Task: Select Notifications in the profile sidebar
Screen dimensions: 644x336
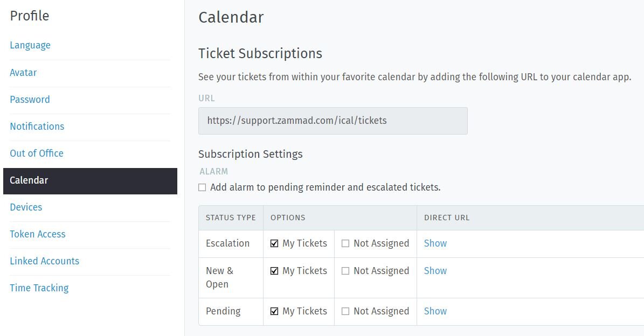Action: point(37,127)
